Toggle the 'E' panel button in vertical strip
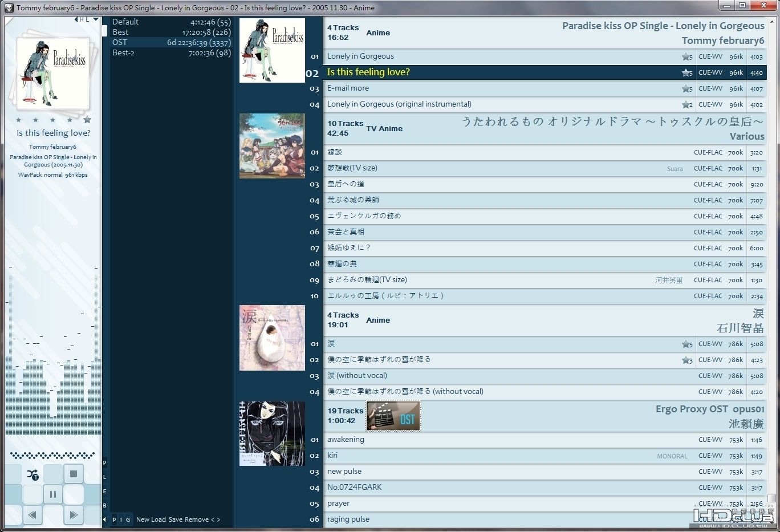This screenshot has height=532, width=780. point(104,491)
